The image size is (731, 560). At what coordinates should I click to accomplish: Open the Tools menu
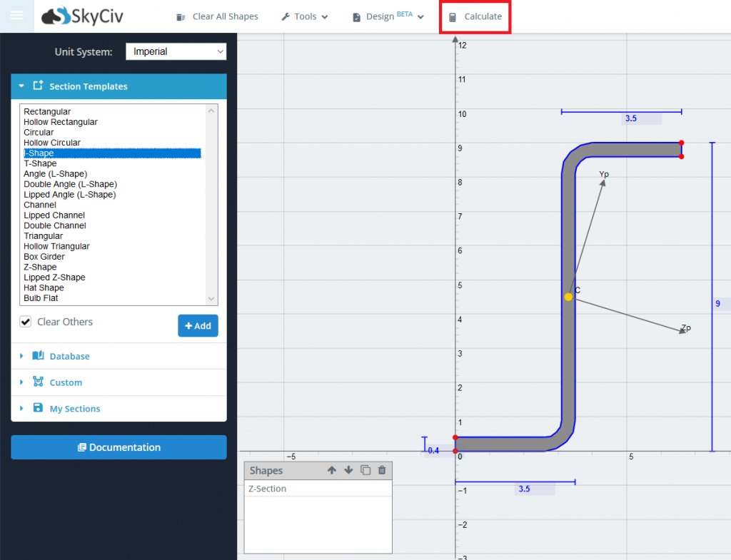[305, 16]
